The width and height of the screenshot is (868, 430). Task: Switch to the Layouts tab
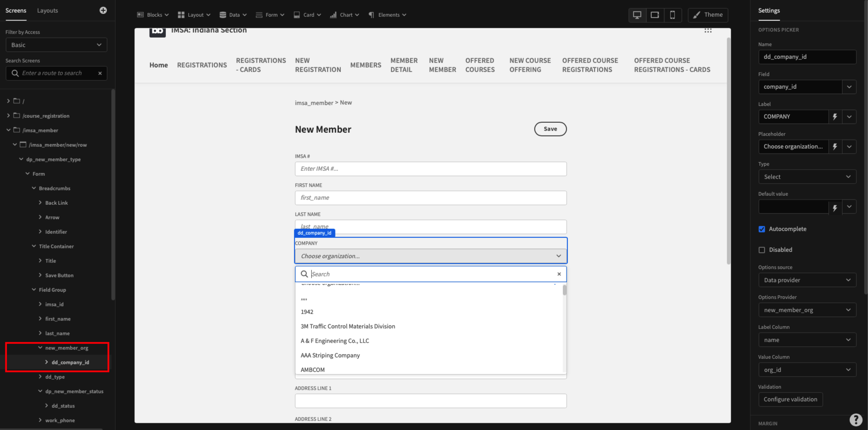(x=47, y=10)
